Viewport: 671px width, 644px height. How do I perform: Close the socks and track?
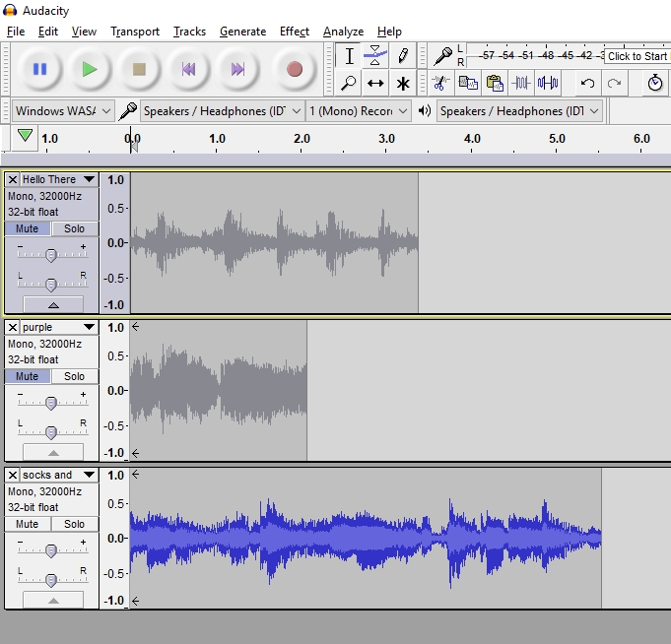pyautogui.click(x=13, y=475)
